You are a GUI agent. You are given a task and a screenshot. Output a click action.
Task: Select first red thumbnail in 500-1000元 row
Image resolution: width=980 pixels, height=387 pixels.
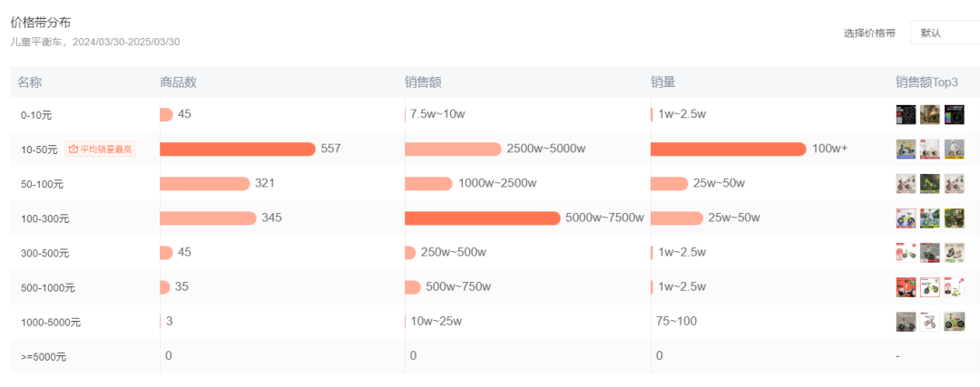click(905, 287)
